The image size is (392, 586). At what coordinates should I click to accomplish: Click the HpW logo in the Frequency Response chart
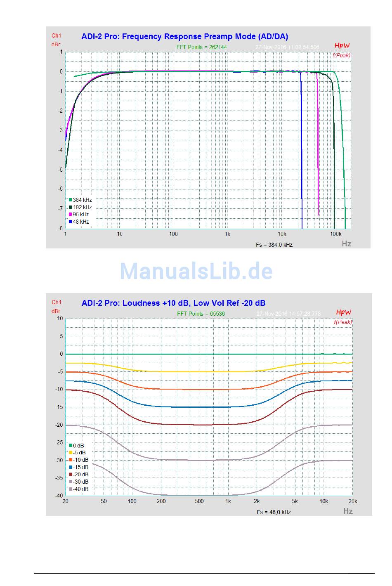(x=342, y=46)
